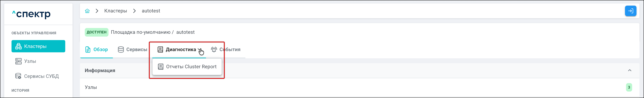The height and width of the screenshot is (98, 644).
Task: Click the Отчеты Cluster Report item icon
Action: 160,67
